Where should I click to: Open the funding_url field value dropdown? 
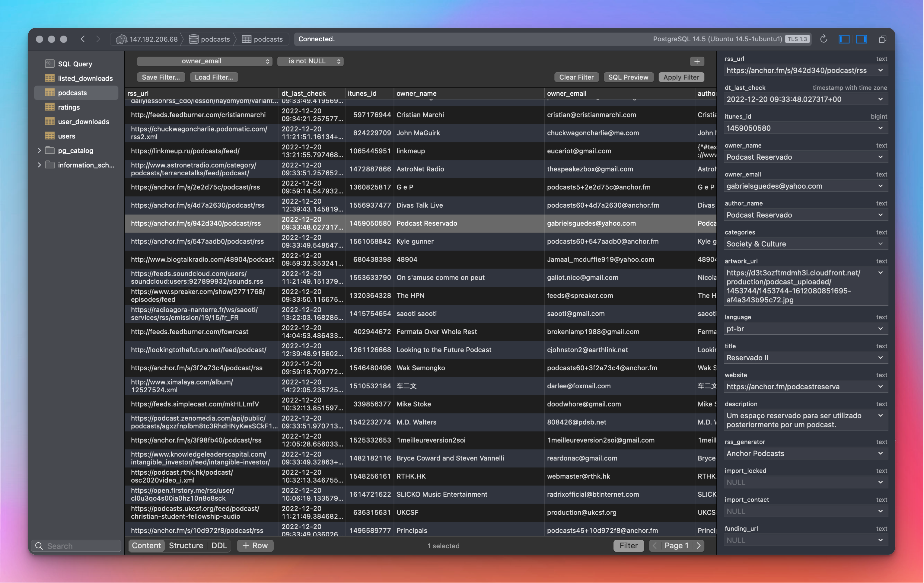coord(880,540)
